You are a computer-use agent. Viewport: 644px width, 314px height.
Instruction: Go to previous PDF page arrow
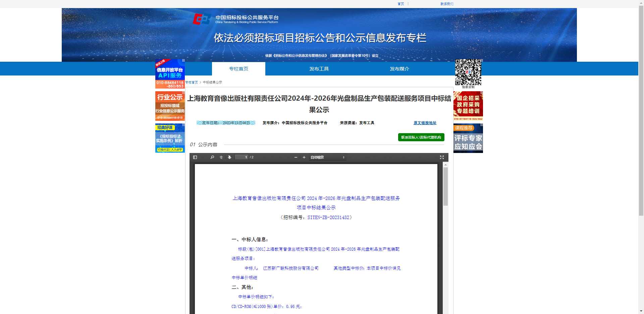pyautogui.click(x=221, y=157)
